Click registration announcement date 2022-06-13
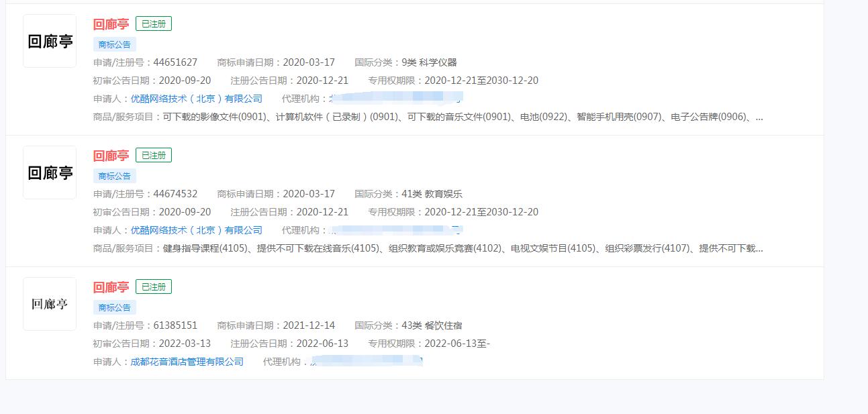 (322, 344)
